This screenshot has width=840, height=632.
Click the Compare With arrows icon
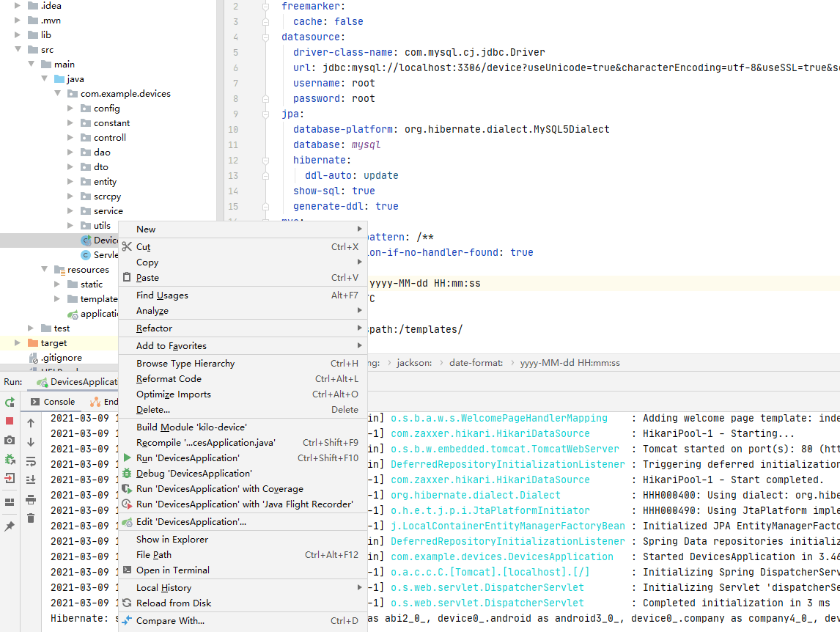(127, 621)
